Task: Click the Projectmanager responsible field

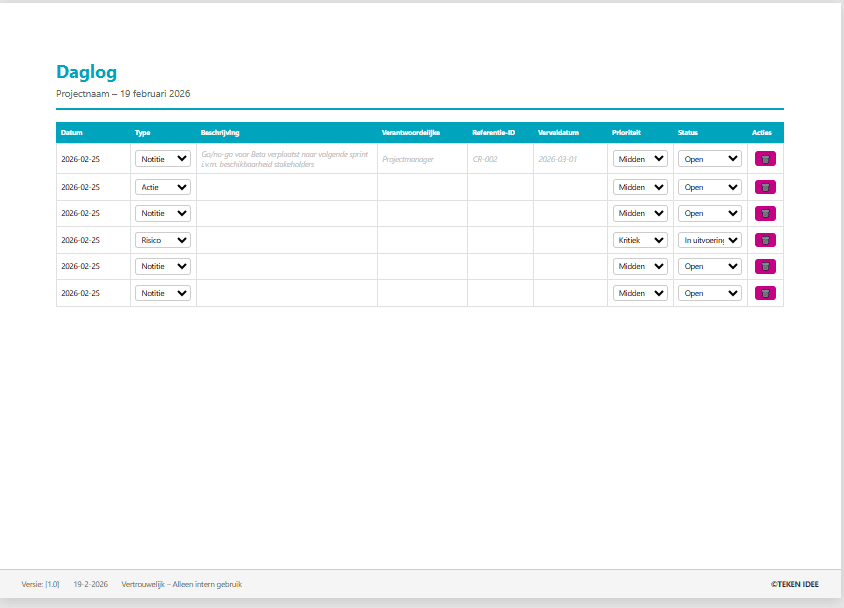Action: point(422,159)
